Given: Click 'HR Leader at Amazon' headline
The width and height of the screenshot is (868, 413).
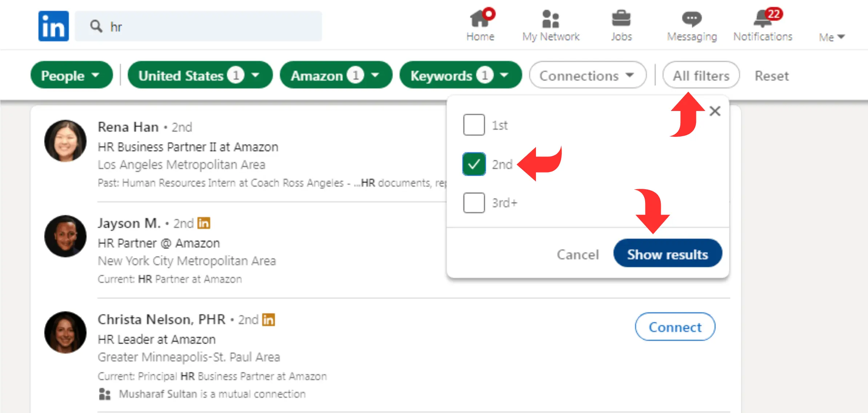Looking at the screenshot, I should pos(156,339).
